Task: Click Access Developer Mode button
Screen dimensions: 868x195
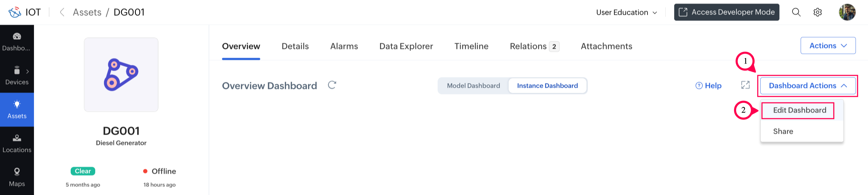Action: (x=726, y=12)
